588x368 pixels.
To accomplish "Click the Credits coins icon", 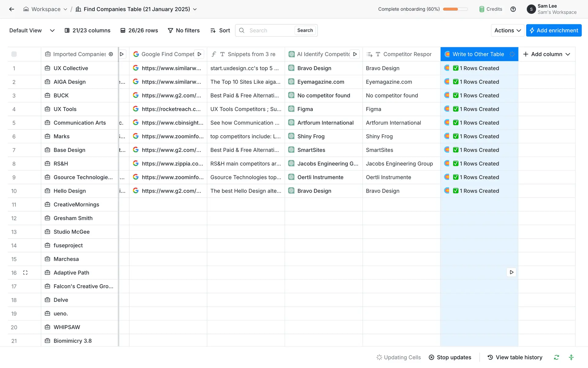I will click(x=482, y=9).
